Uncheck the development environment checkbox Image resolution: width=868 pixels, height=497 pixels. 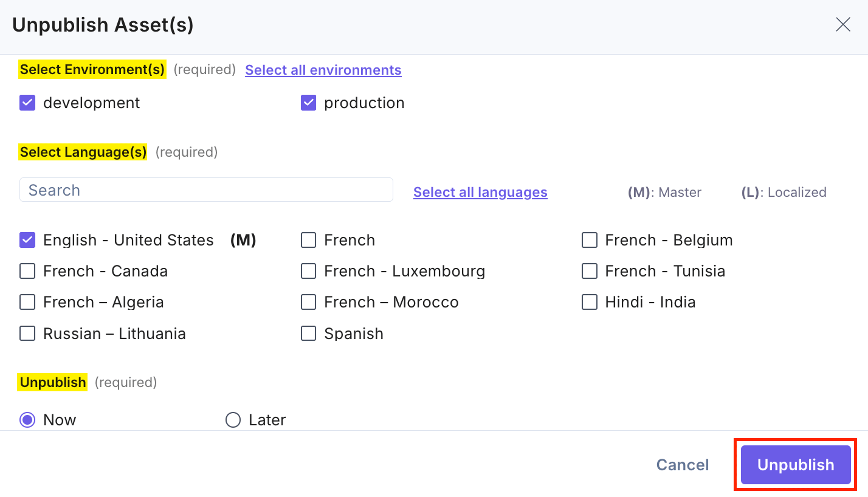pos(27,103)
